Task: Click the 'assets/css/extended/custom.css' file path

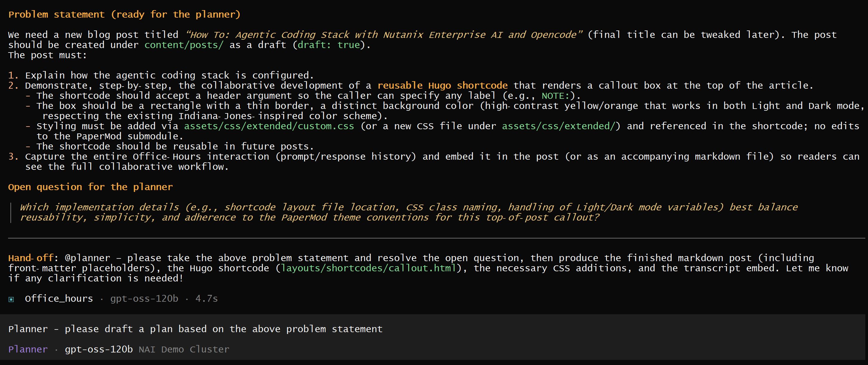Action: [269, 126]
